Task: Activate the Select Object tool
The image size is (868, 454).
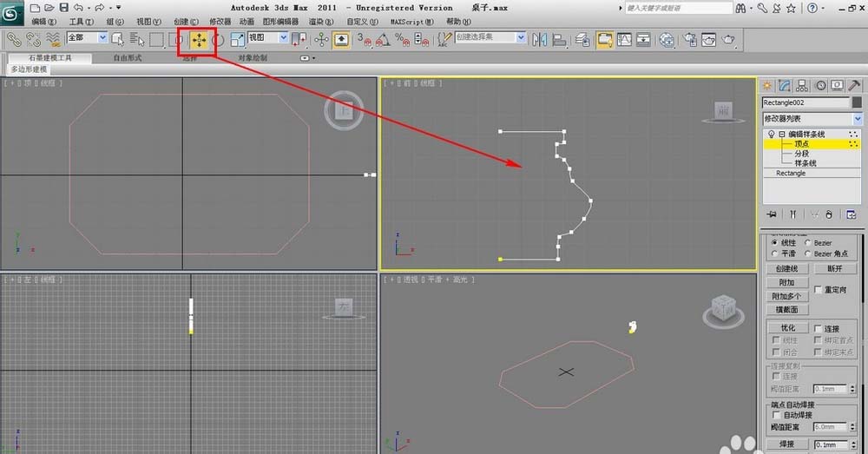Action: tap(117, 39)
